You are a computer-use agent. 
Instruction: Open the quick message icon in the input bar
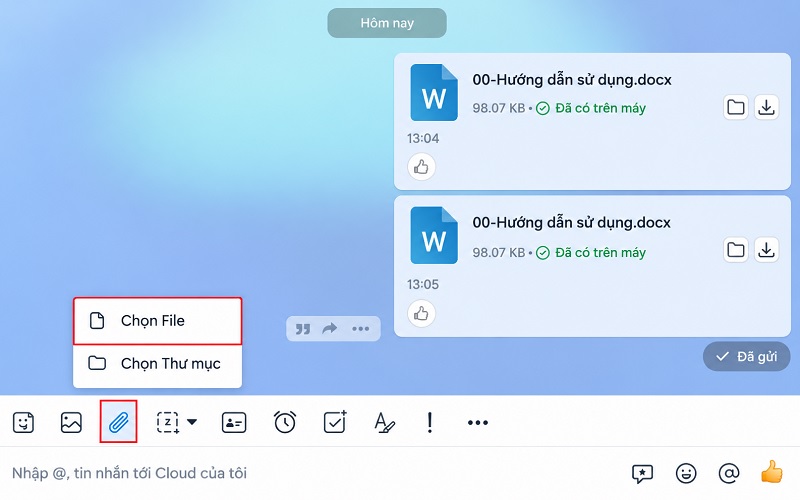point(642,473)
